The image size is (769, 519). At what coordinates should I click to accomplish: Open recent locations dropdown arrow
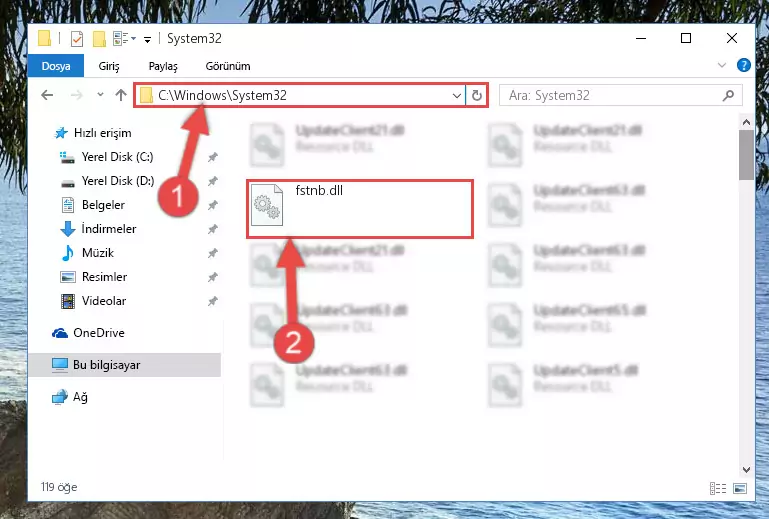pyautogui.click(x=100, y=95)
